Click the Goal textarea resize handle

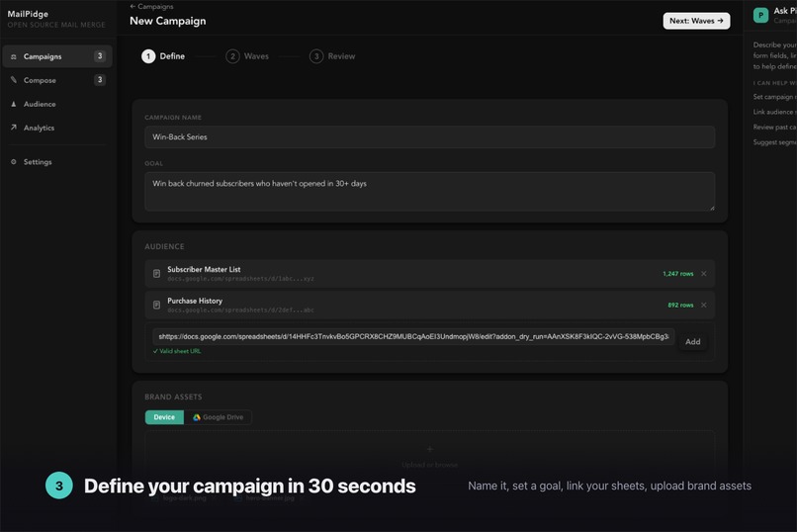tap(712, 208)
